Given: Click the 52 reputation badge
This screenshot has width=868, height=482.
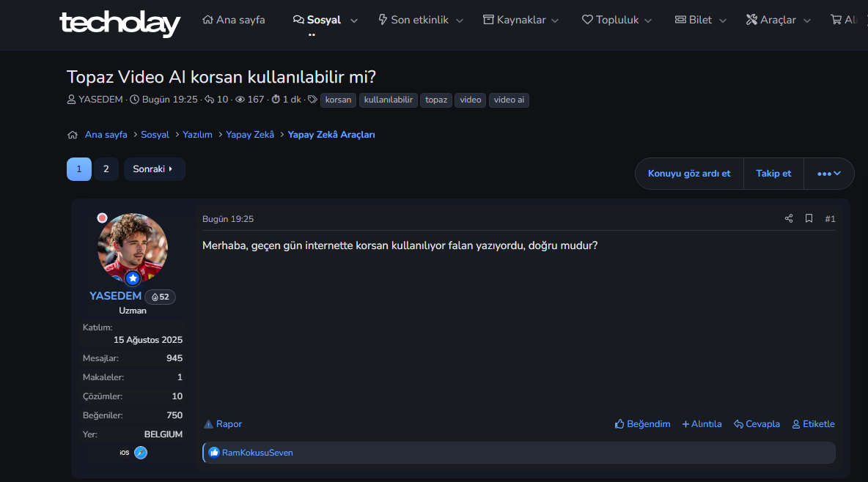Looking at the screenshot, I should pyautogui.click(x=160, y=297).
